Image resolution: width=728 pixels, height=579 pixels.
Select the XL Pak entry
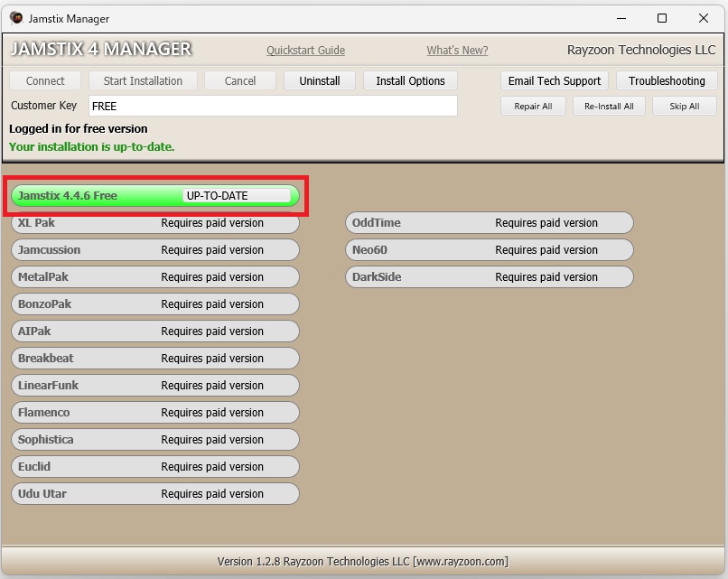[x=154, y=223]
